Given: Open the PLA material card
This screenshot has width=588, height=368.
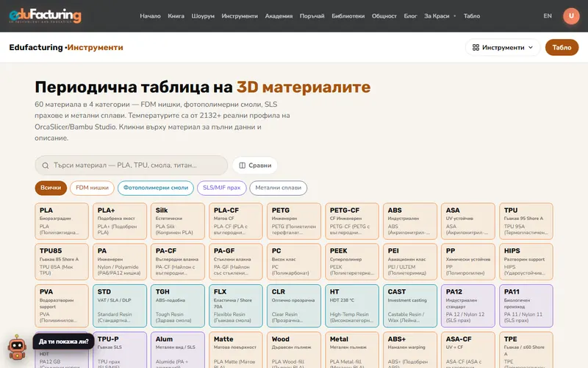Looking at the screenshot, I should (62, 222).
